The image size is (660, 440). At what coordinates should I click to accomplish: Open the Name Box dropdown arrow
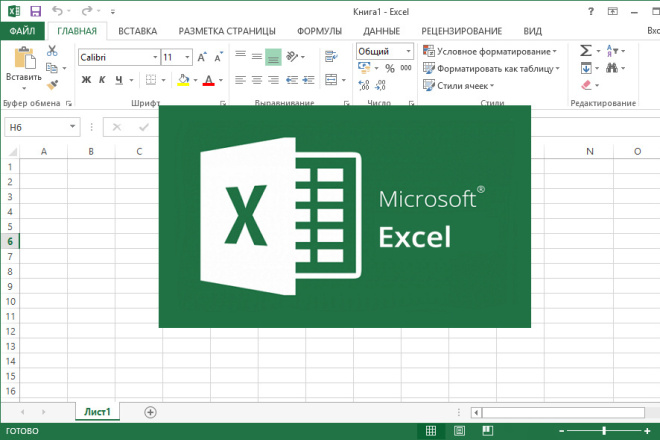click(x=73, y=127)
